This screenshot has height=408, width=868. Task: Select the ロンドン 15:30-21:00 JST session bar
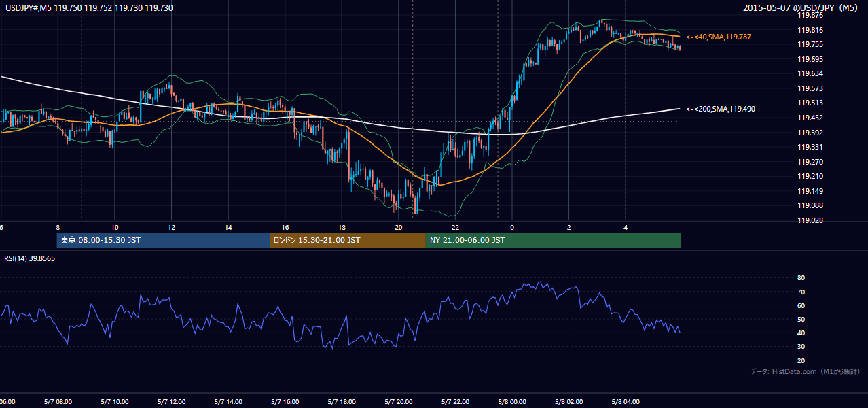(348, 240)
